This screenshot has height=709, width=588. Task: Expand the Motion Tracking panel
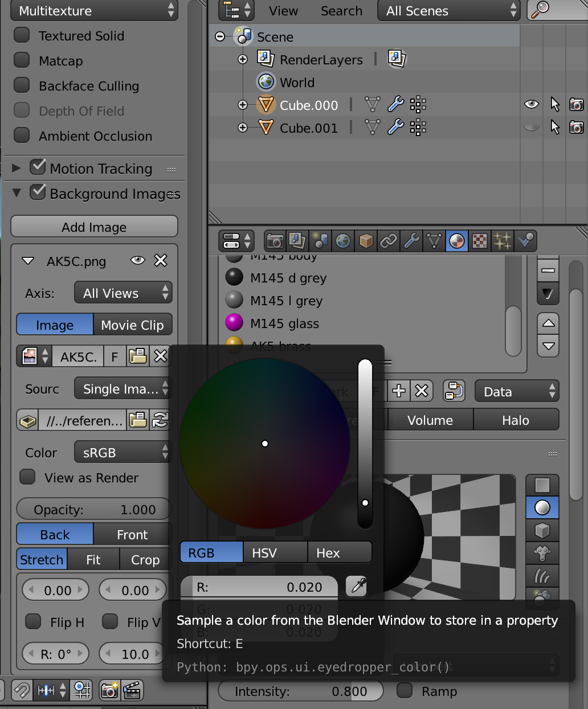pos(17,168)
